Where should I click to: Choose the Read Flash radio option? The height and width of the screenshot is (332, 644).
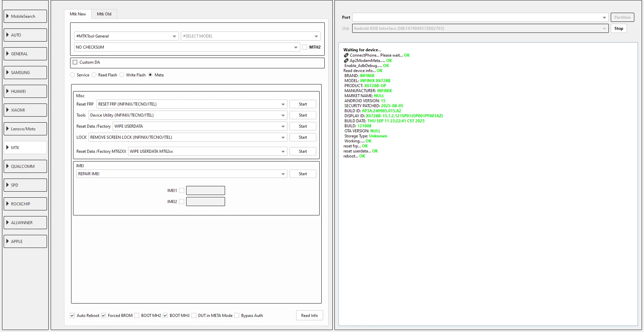[x=94, y=75]
